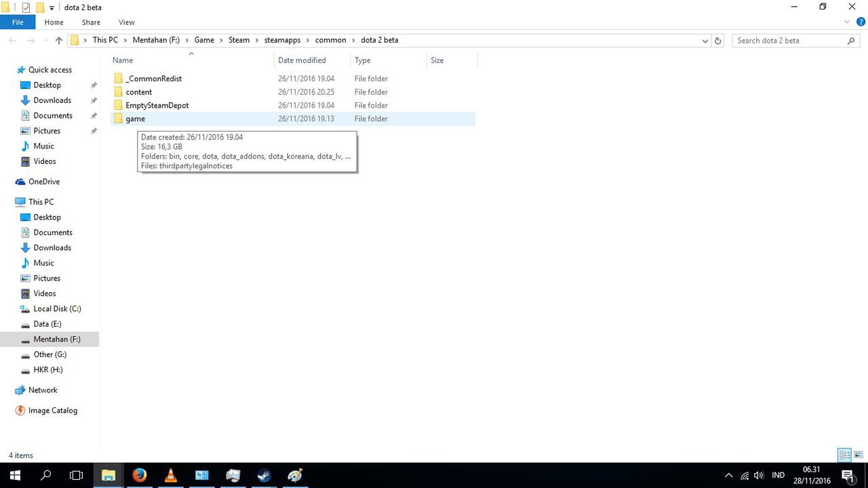The width and height of the screenshot is (868, 488).
Task: Go to Mentahan (F:) in breadcrumb
Action: [156, 40]
